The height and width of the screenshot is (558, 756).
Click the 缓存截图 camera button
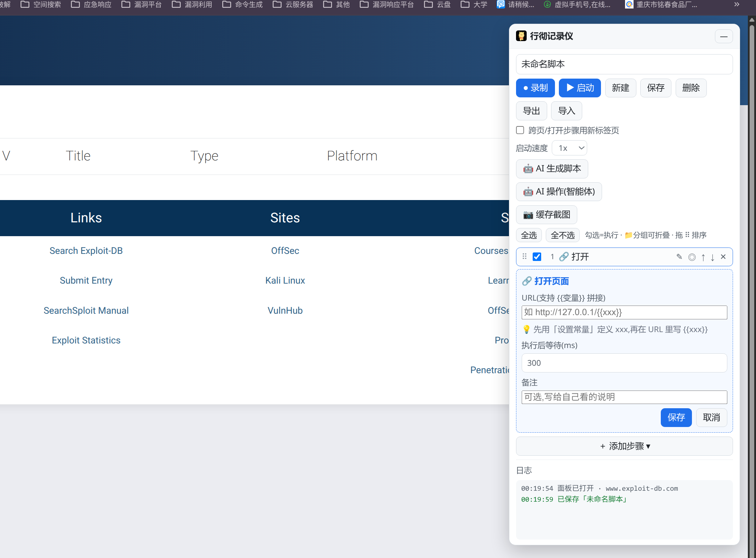point(546,215)
